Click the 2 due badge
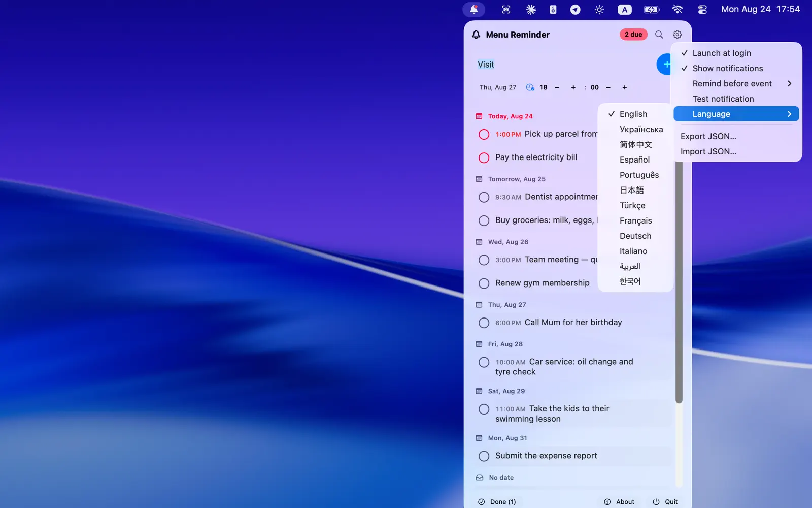Screen dimensions: 812x508 [x=633, y=35]
